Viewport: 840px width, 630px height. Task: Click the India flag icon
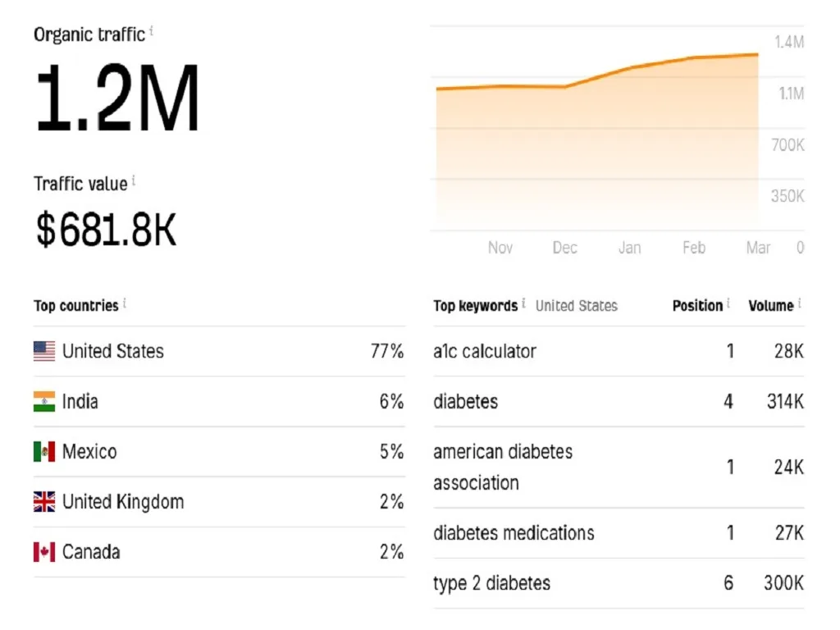tap(44, 402)
